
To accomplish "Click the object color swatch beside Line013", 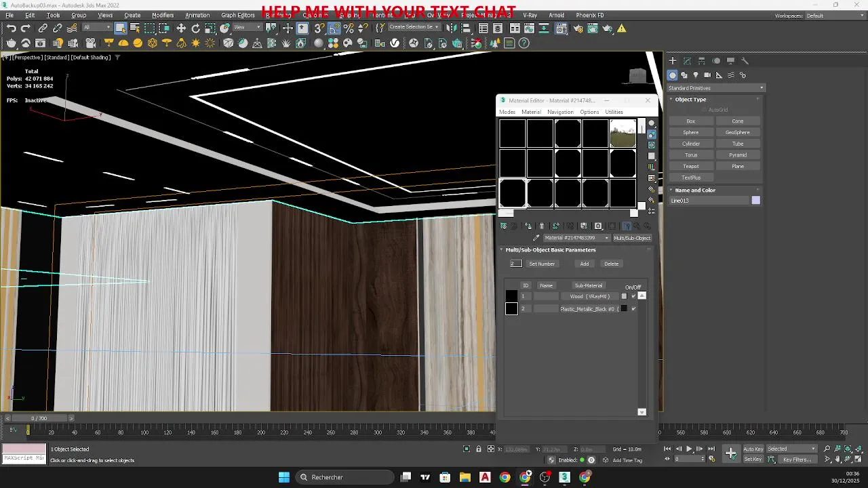I will 755,201.
